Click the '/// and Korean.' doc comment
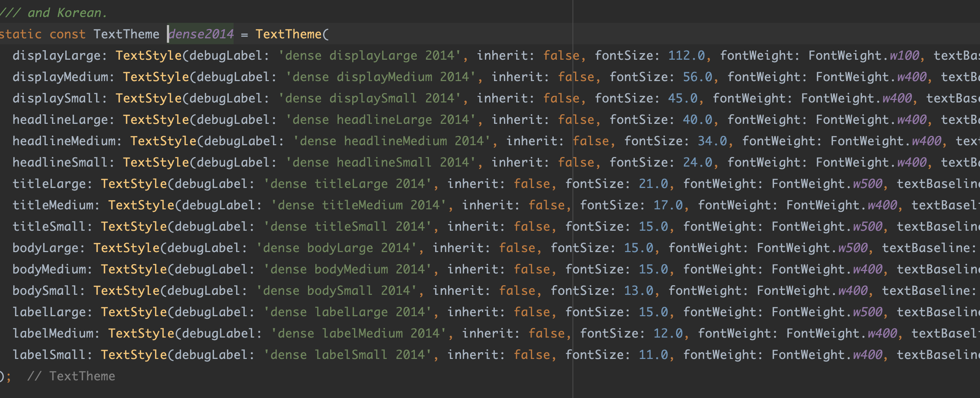The height and width of the screenshot is (398, 980). pyautogui.click(x=53, y=13)
